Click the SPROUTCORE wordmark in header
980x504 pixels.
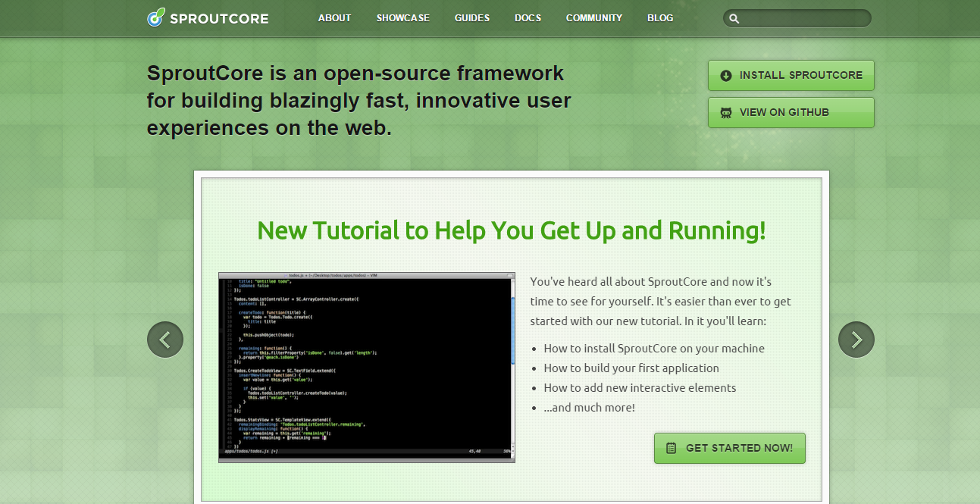tap(219, 18)
